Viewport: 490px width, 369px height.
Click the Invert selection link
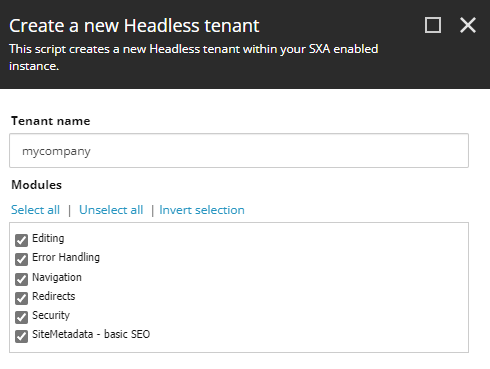point(202,210)
